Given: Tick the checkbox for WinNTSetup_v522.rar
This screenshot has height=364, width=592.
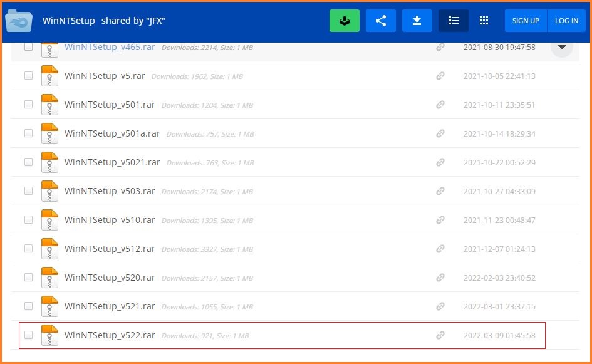Looking at the screenshot, I should pos(28,335).
